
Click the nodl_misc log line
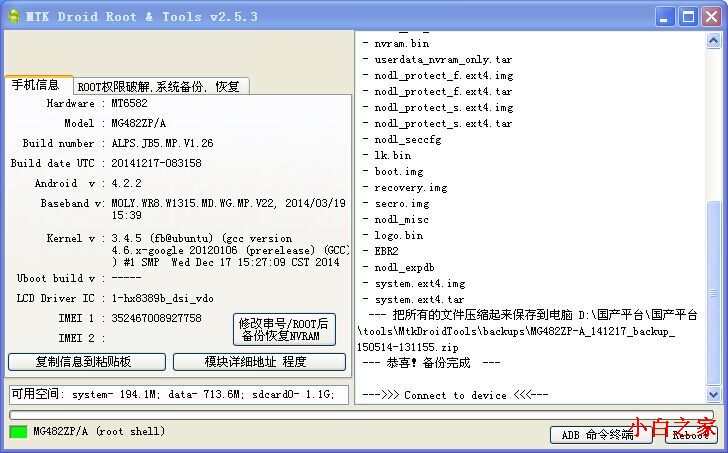point(396,220)
